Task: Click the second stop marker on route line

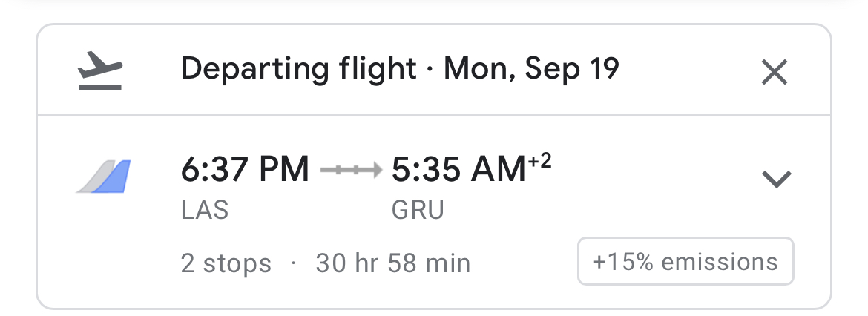Action: pos(357,171)
